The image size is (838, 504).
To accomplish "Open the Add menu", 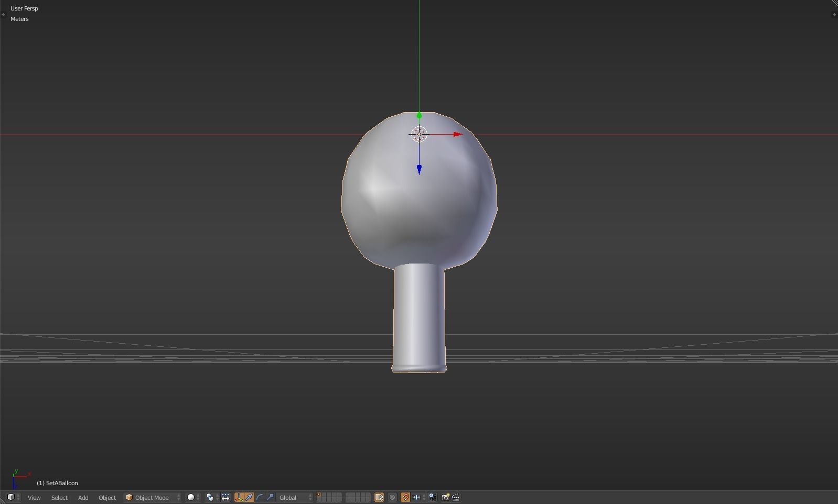I will [83, 497].
